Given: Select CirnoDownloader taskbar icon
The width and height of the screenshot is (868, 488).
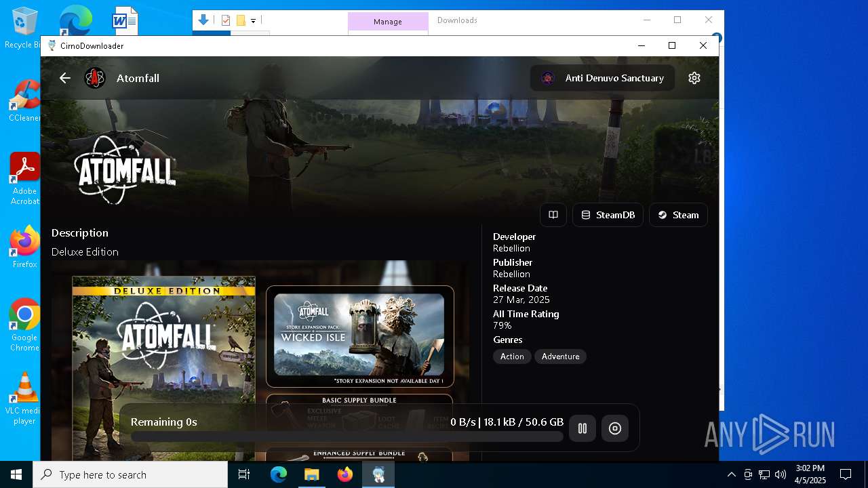Looking at the screenshot, I should (x=378, y=474).
